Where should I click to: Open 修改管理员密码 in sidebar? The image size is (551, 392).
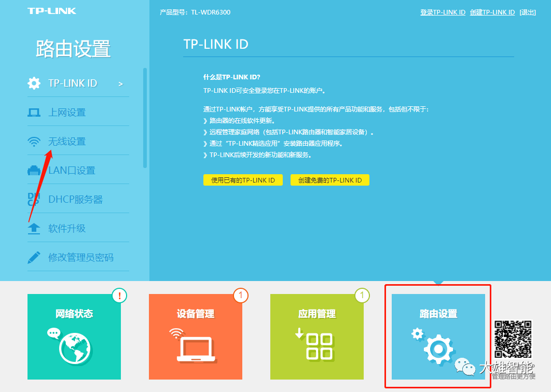pos(78,258)
